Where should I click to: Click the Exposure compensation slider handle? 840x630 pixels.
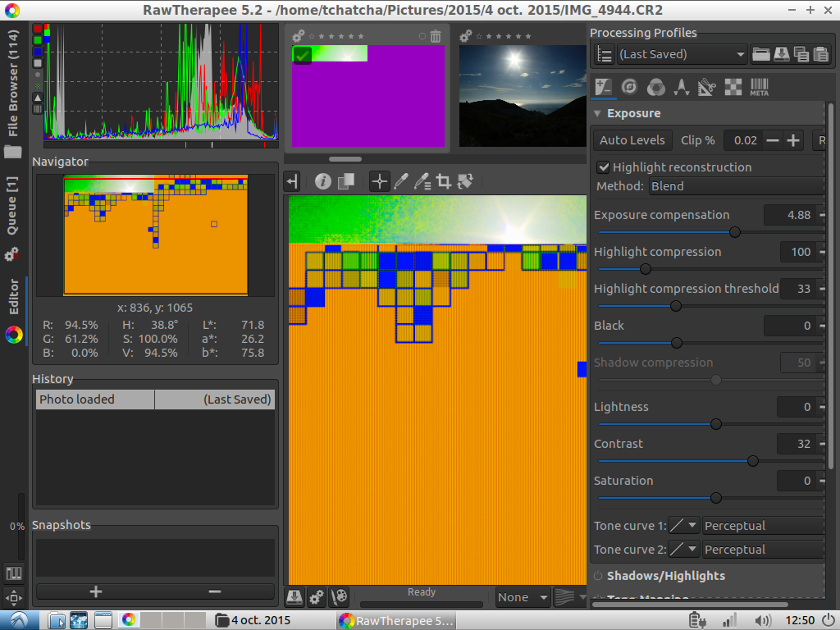735,232
